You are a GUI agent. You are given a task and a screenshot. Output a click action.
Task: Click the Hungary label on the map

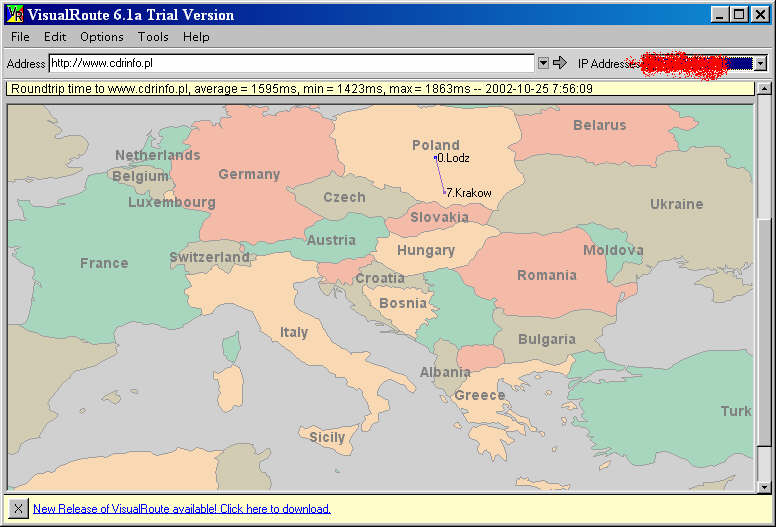coord(426,250)
